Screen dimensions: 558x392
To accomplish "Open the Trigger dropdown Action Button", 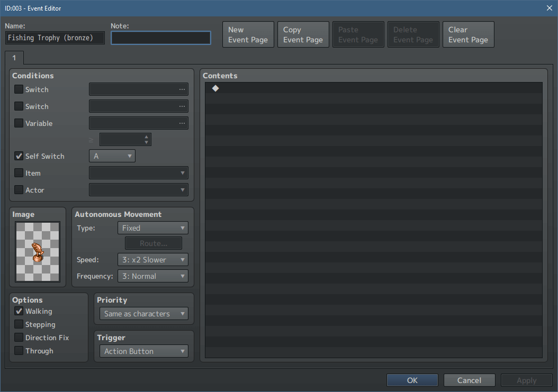I will [144, 351].
